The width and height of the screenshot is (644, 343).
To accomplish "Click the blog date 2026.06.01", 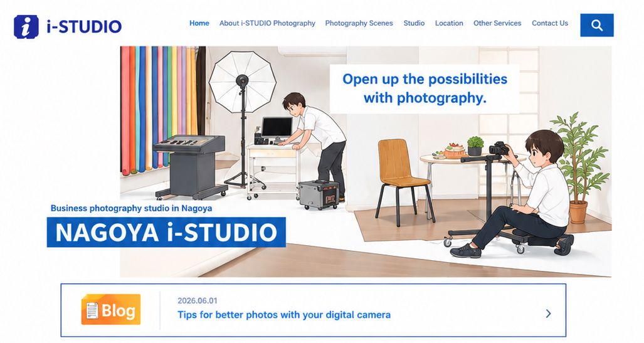I will [197, 301].
